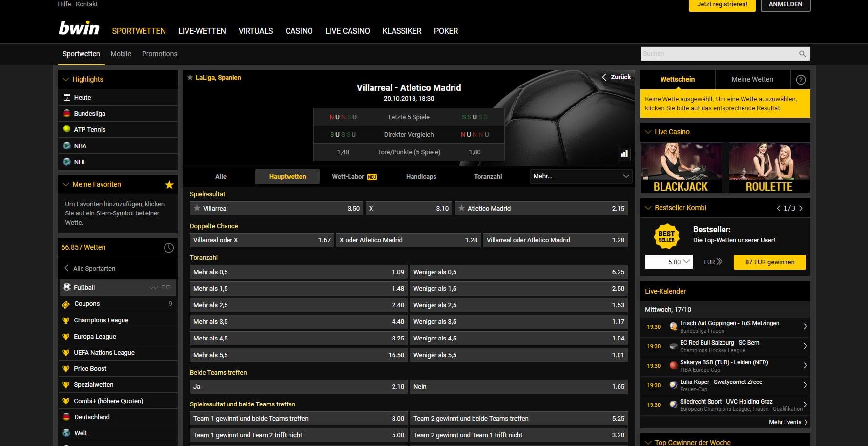The width and height of the screenshot is (868, 446).
Task: Click the handball icon for Frisch Auf Göppingen
Action: click(x=673, y=327)
